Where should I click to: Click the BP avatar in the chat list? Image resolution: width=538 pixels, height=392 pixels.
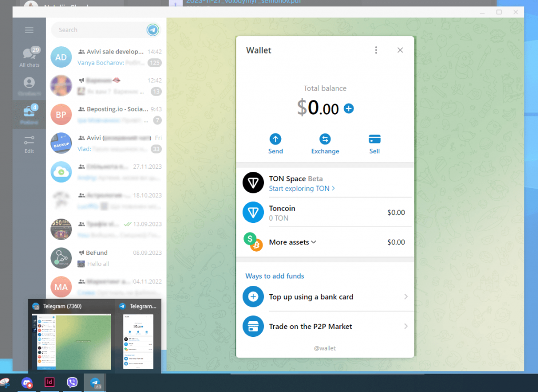click(x=61, y=115)
